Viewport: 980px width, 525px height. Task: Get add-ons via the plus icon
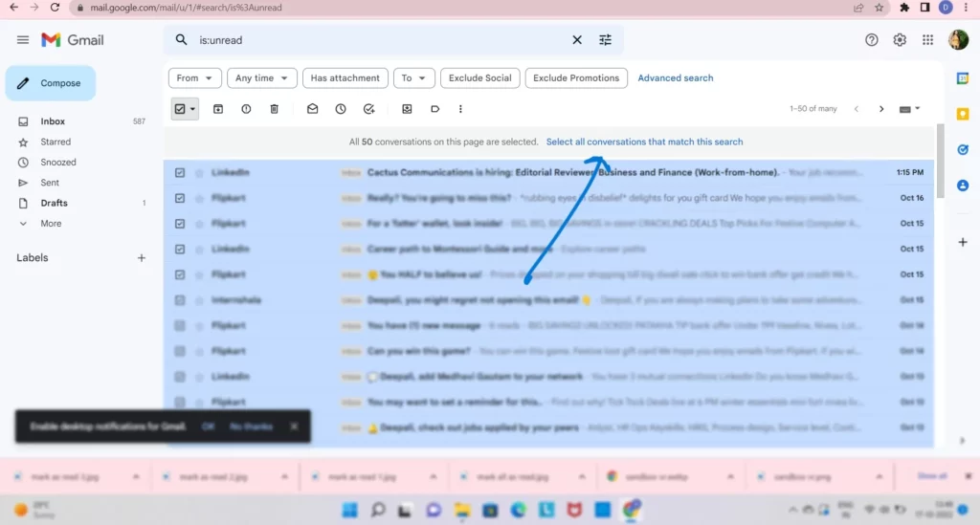point(963,242)
